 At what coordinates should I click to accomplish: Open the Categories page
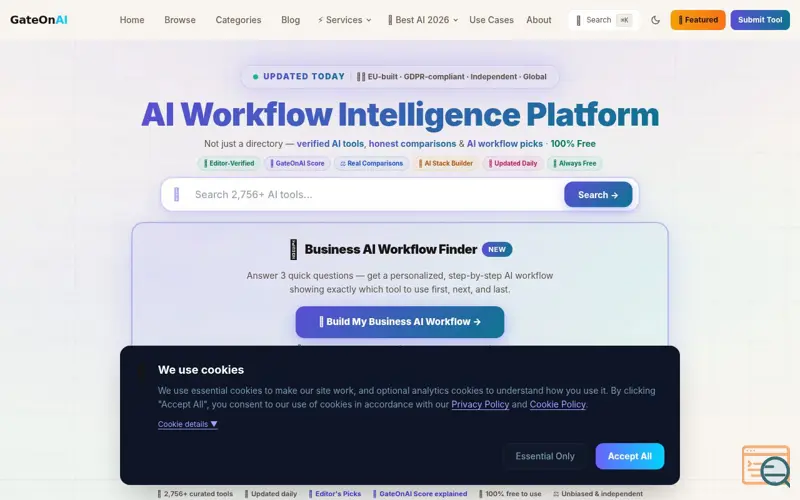(x=238, y=20)
